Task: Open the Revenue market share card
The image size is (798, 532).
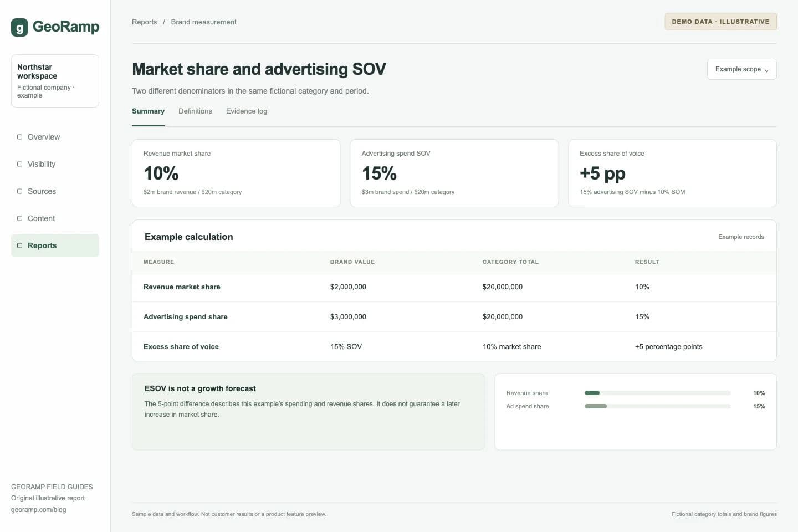Action: [x=236, y=173]
